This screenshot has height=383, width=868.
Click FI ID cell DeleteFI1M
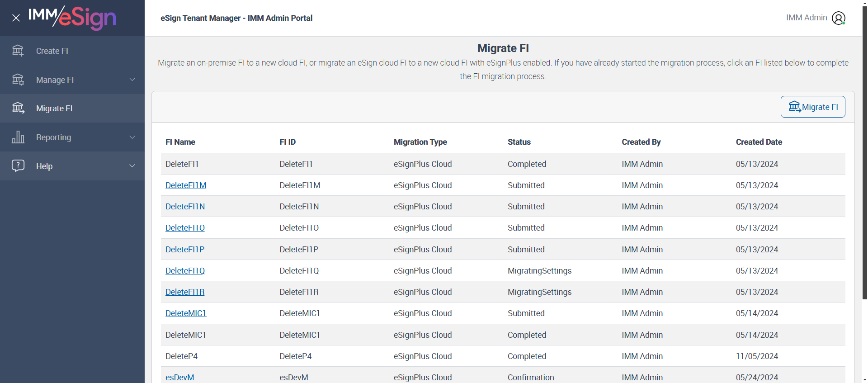pos(300,185)
